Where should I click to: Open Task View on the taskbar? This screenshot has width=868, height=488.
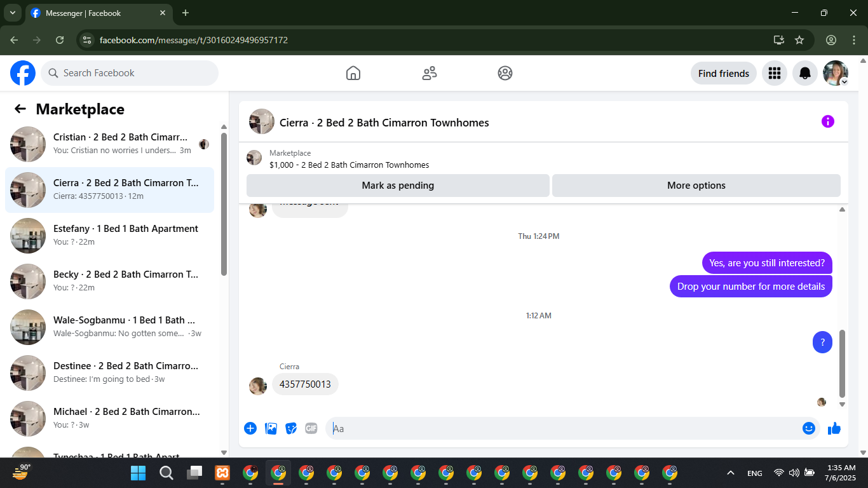(x=194, y=473)
